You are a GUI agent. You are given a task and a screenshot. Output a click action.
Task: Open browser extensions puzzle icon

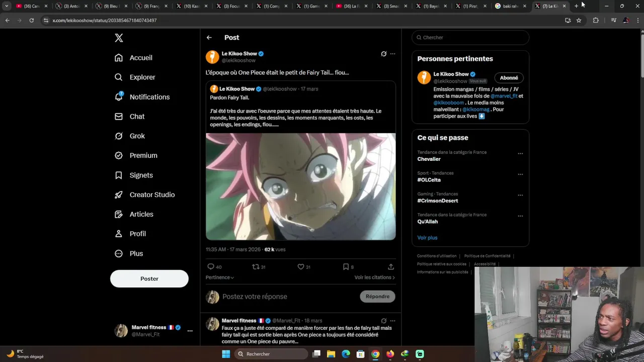596,21
